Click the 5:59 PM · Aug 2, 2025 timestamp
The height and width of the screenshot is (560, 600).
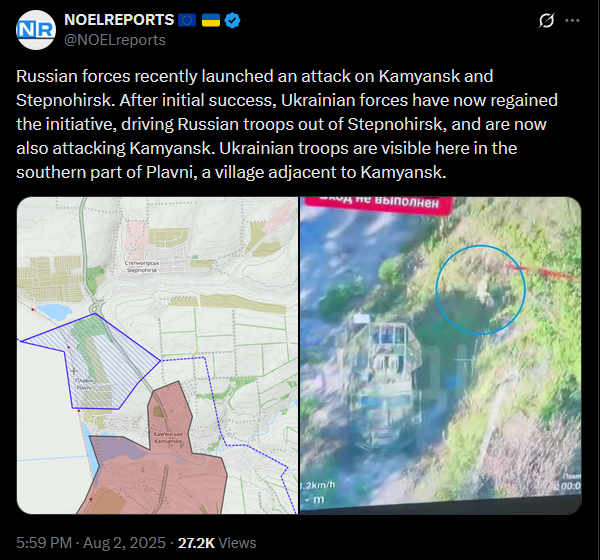pyautogui.click(x=91, y=543)
